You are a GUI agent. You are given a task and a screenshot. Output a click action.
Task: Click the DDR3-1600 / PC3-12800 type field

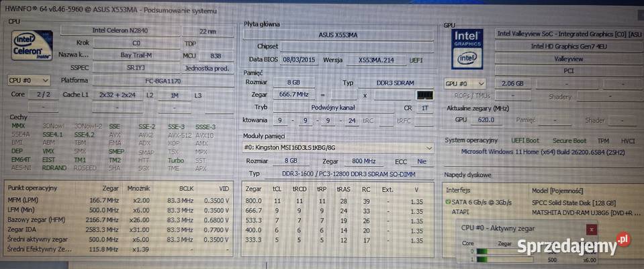pos(349,174)
